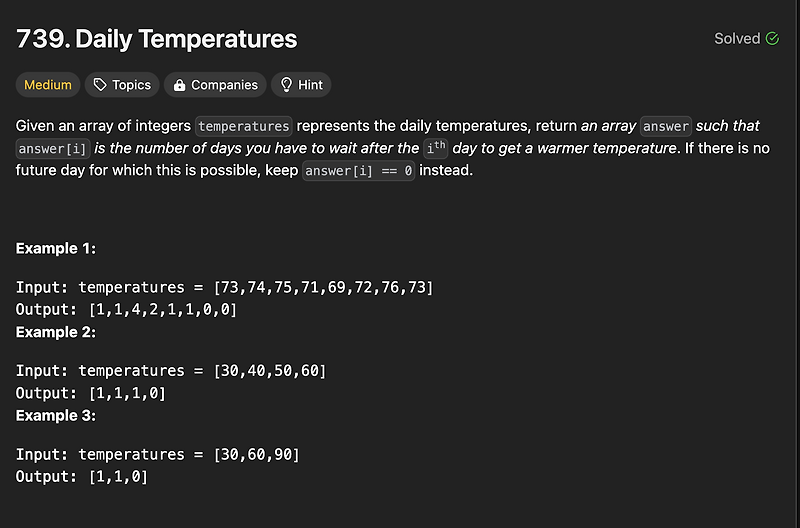Click the green Solved checkmark icon
The height and width of the screenshot is (528, 800).
pos(772,39)
